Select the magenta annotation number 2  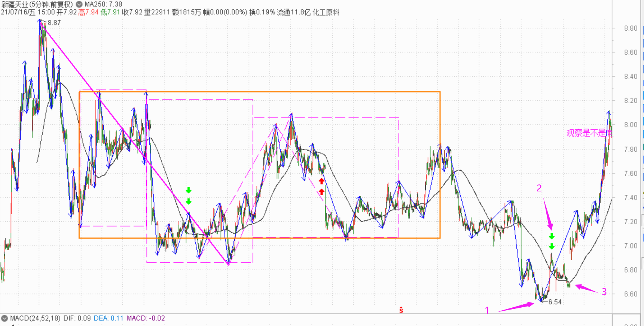pyautogui.click(x=539, y=188)
